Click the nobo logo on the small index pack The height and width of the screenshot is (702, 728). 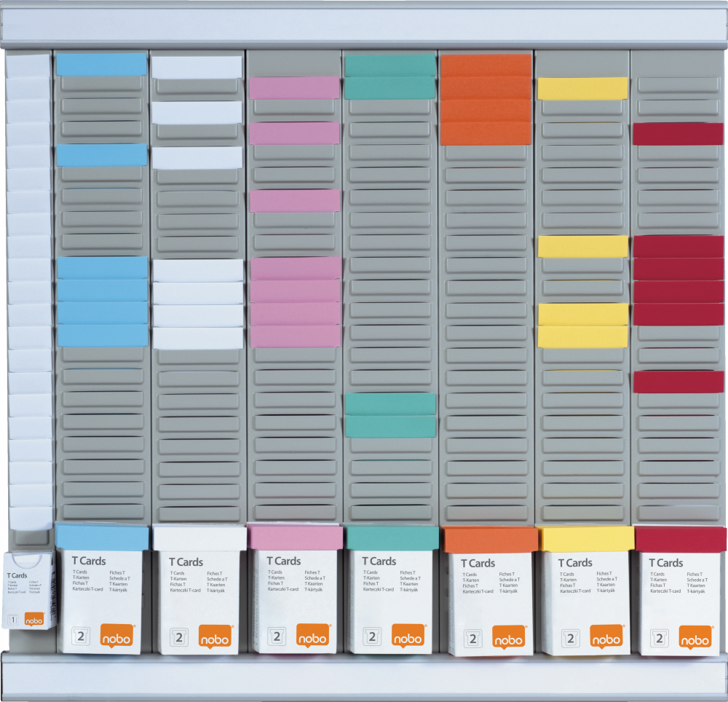click(34, 620)
